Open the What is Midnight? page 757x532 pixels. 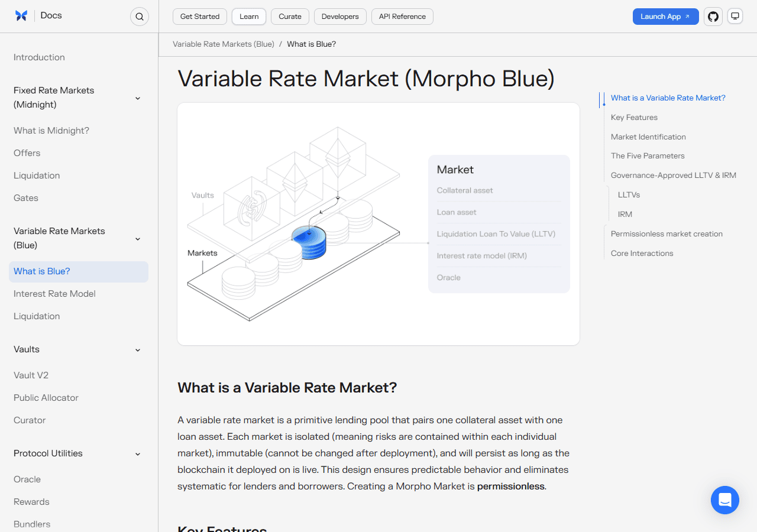[x=51, y=131]
